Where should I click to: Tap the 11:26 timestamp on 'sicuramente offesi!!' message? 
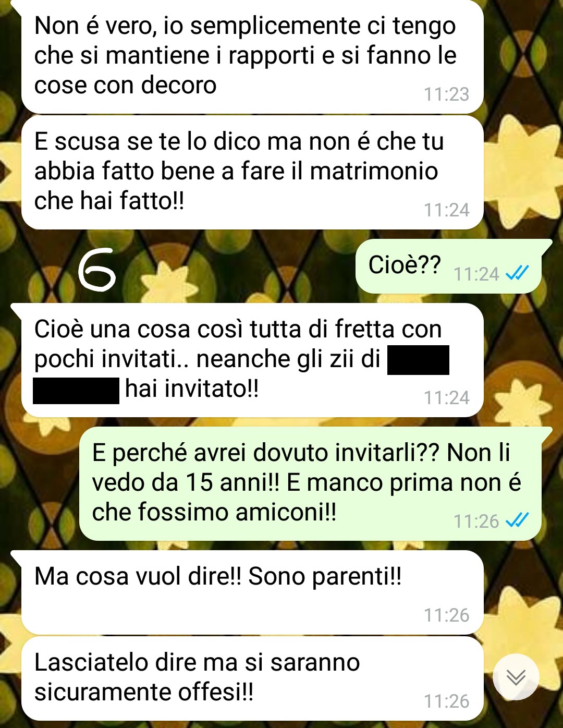(446, 701)
